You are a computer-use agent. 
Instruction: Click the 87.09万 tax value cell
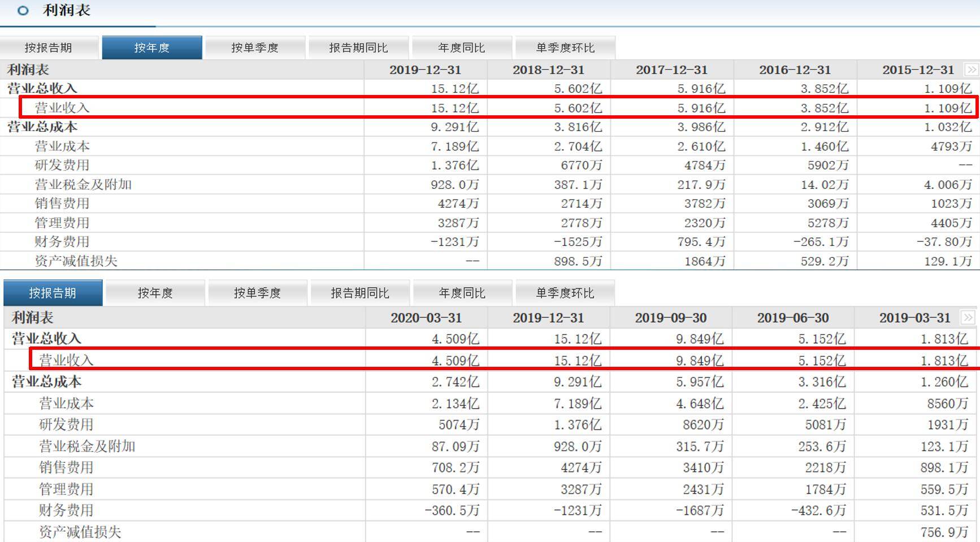click(x=456, y=446)
